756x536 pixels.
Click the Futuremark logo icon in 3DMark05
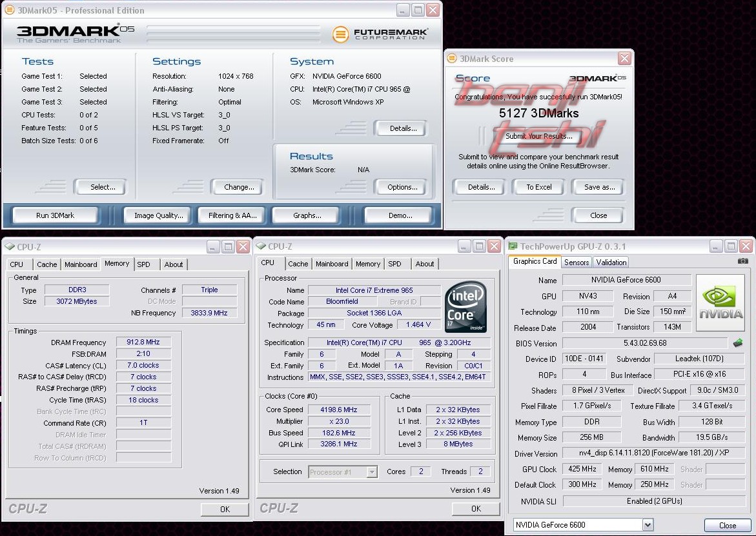click(340, 34)
